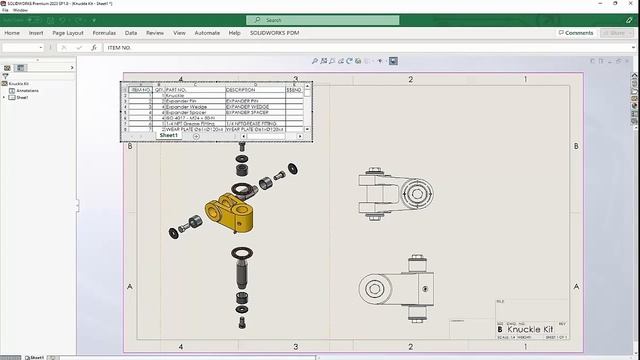The image size is (640, 360).
Task: Switch to the Help ribbon tab
Action: (x=234, y=33)
